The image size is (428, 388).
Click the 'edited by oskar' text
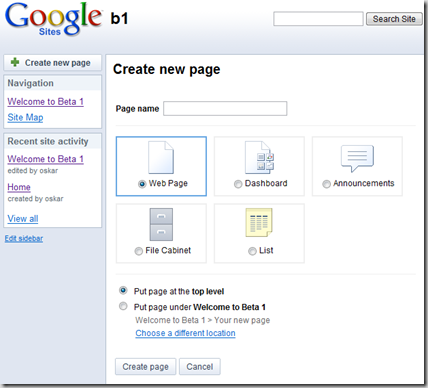pos(33,171)
